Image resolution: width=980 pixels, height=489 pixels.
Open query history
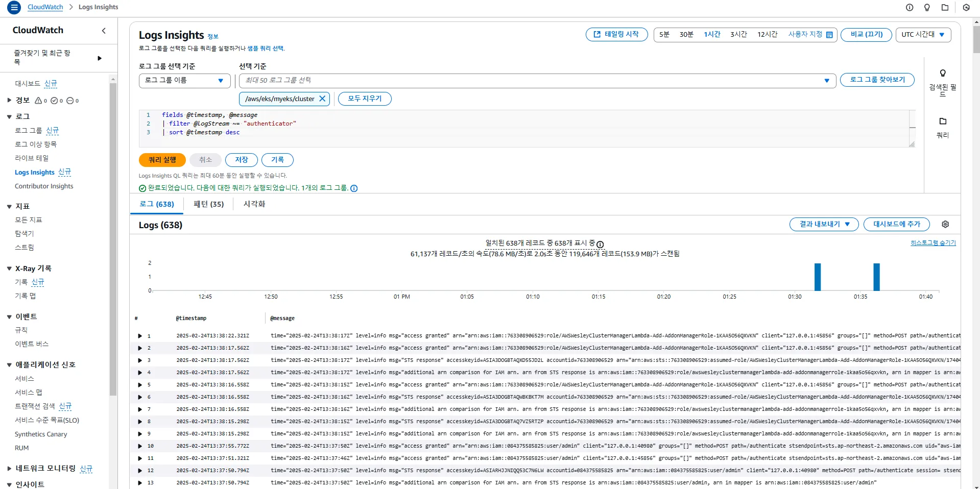coord(277,160)
